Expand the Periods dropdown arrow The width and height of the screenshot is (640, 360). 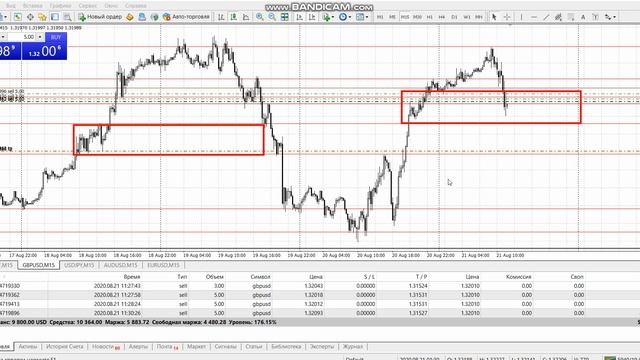click(x=350, y=17)
